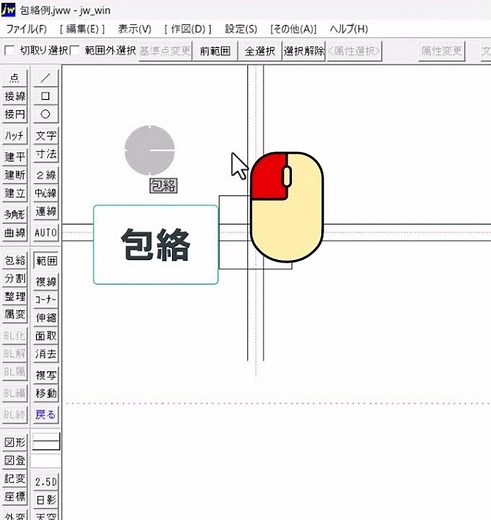Click the 選択解除 deselect button
Screen dimensions: 491x520
click(x=304, y=51)
